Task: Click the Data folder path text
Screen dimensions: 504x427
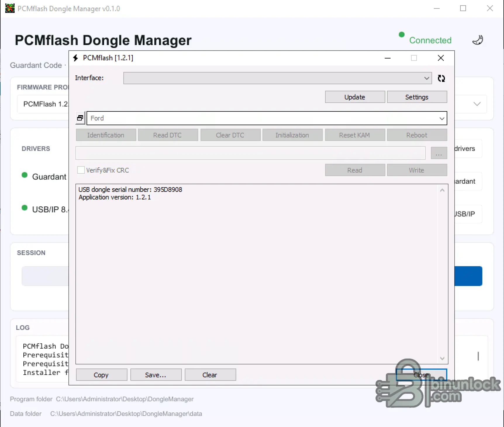Action: pyautogui.click(x=126, y=414)
